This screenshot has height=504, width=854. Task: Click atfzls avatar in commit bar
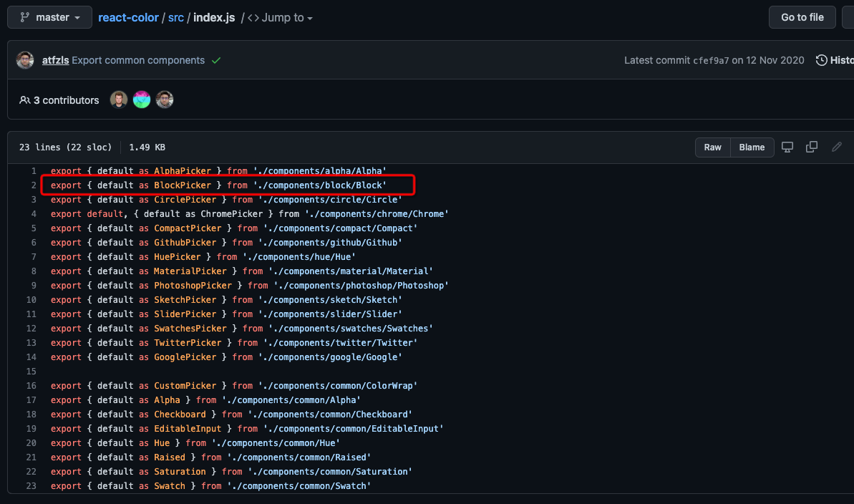[x=25, y=60]
